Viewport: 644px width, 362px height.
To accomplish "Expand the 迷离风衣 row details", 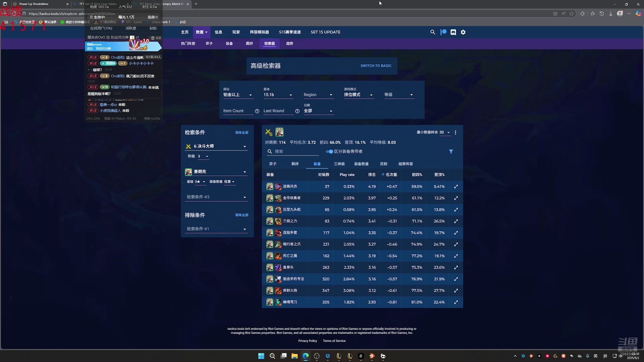I will (456, 186).
